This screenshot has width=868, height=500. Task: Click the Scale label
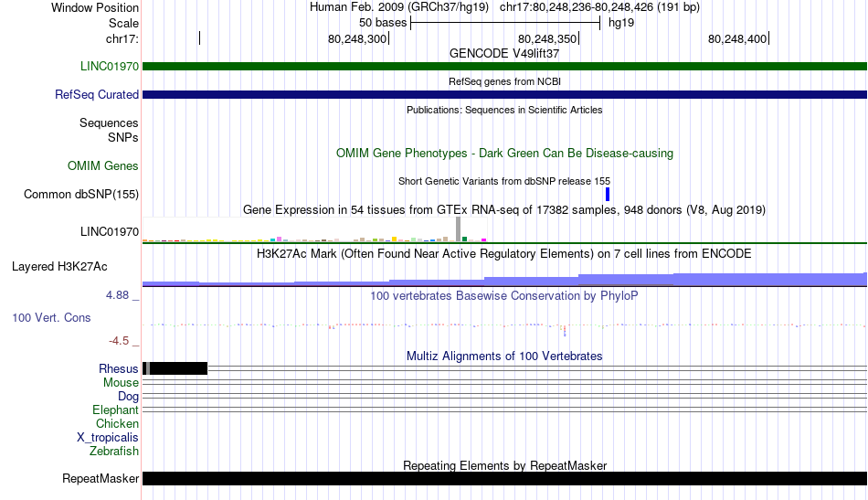coord(123,23)
